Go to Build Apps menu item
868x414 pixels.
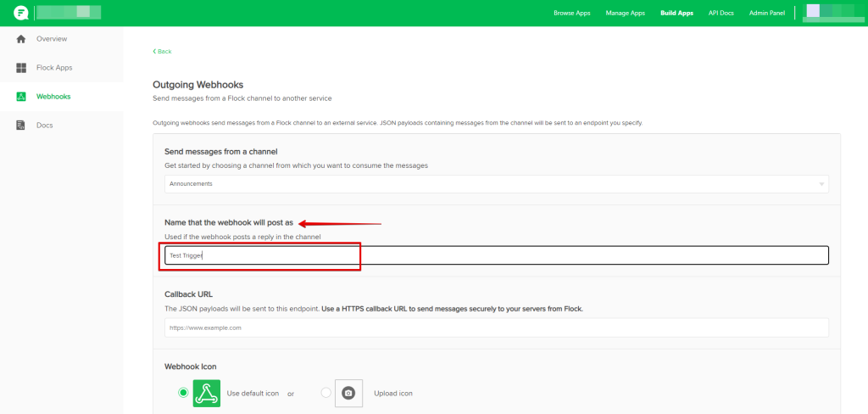click(677, 14)
